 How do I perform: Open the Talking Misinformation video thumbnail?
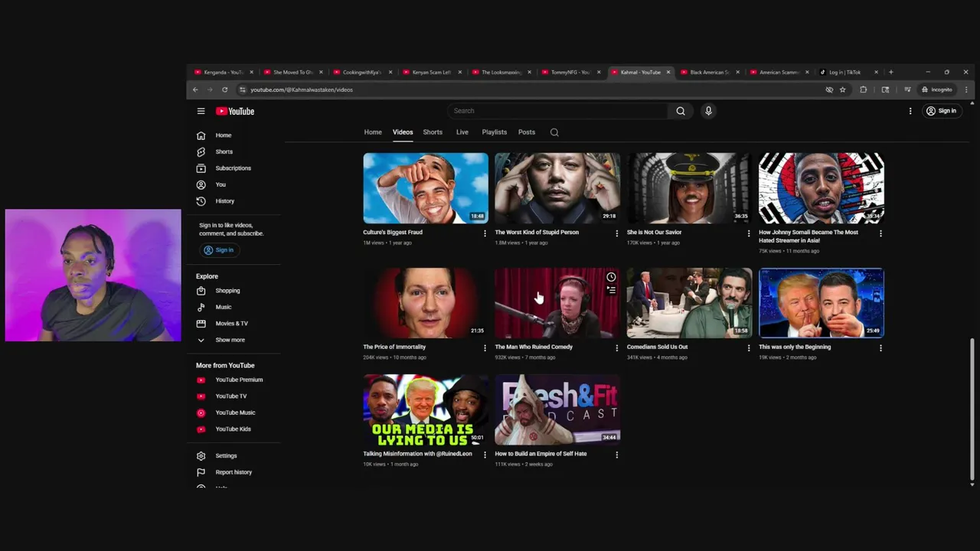click(426, 409)
